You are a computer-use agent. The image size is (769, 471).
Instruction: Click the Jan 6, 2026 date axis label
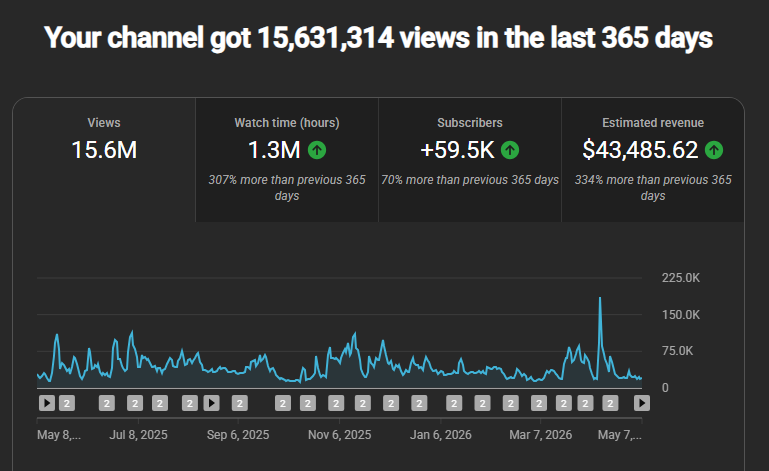tap(440, 435)
